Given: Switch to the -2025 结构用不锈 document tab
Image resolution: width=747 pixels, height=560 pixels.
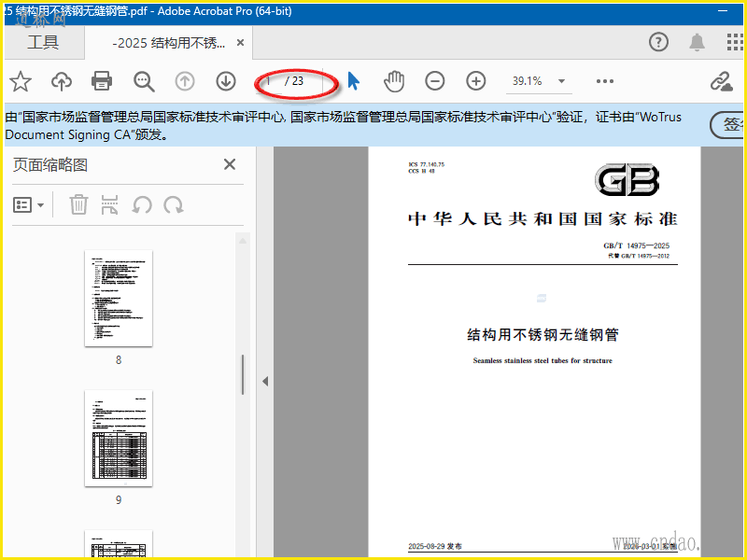Looking at the screenshot, I should click(x=168, y=43).
